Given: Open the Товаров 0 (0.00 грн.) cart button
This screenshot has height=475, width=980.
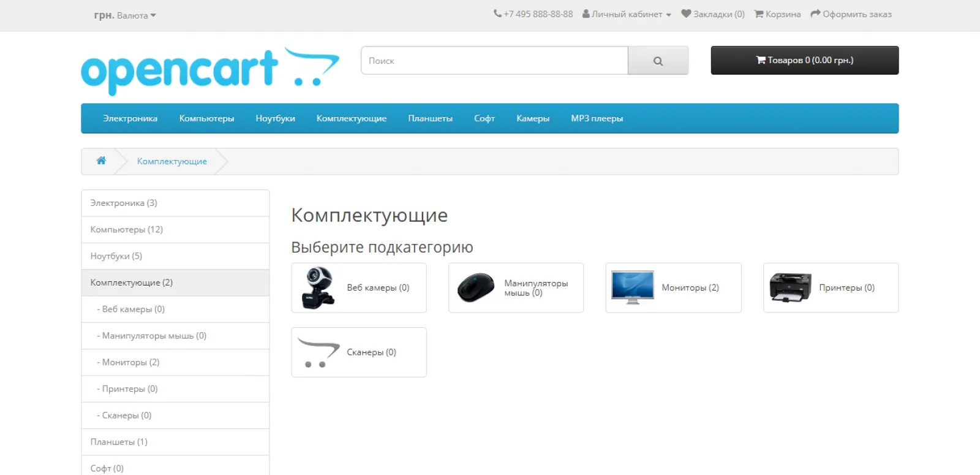Looking at the screenshot, I should pyautogui.click(x=804, y=60).
